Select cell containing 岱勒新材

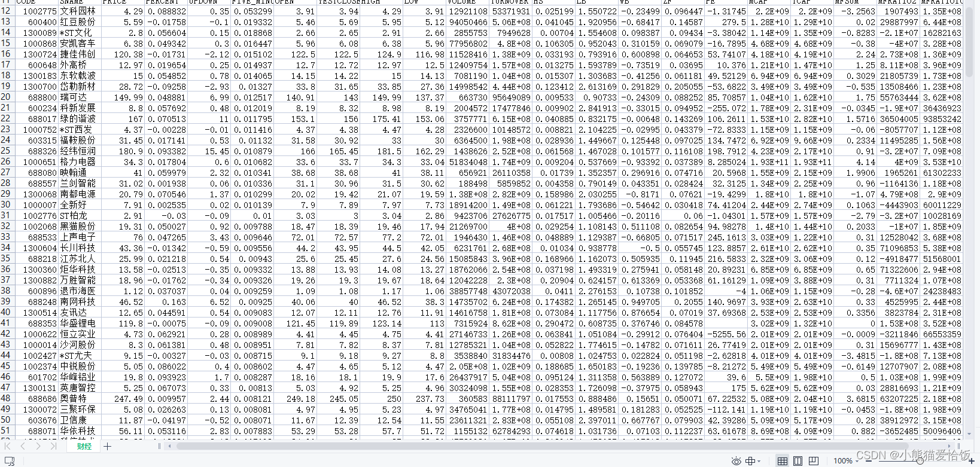tap(80, 86)
